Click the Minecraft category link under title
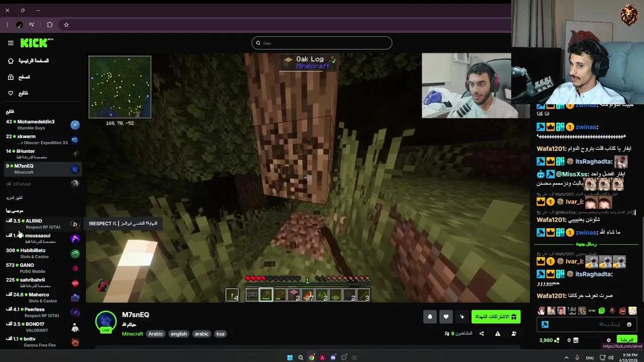644x362 pixels. 132,334
